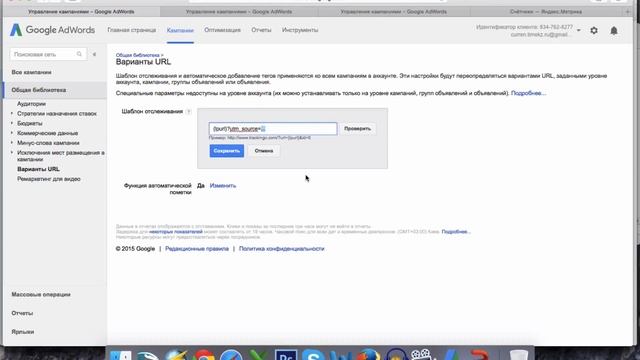Click the search magnifier in sidebar
This screenshot has height=360, width=640.
(x=79, y=54)
